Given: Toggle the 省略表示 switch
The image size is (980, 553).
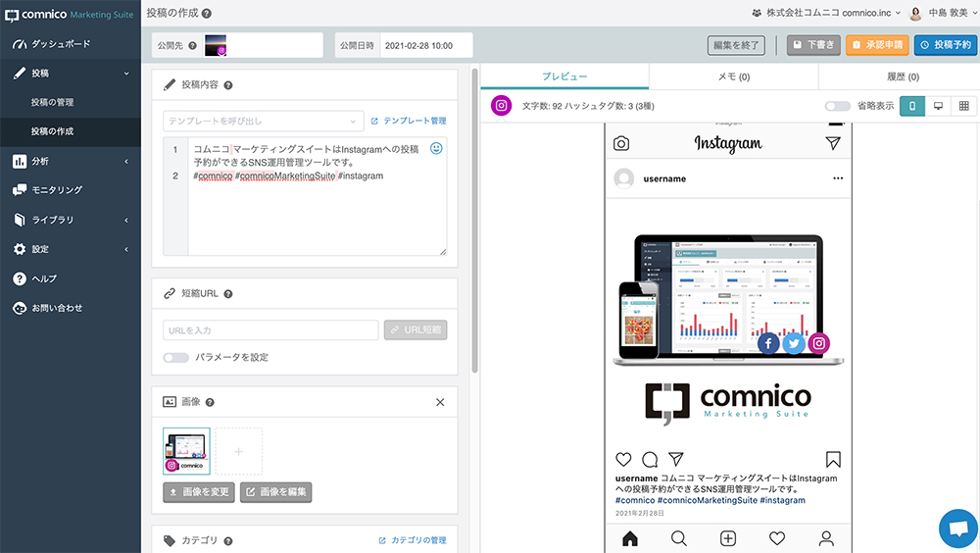Looking at the screenshot, I should (838, 106).
